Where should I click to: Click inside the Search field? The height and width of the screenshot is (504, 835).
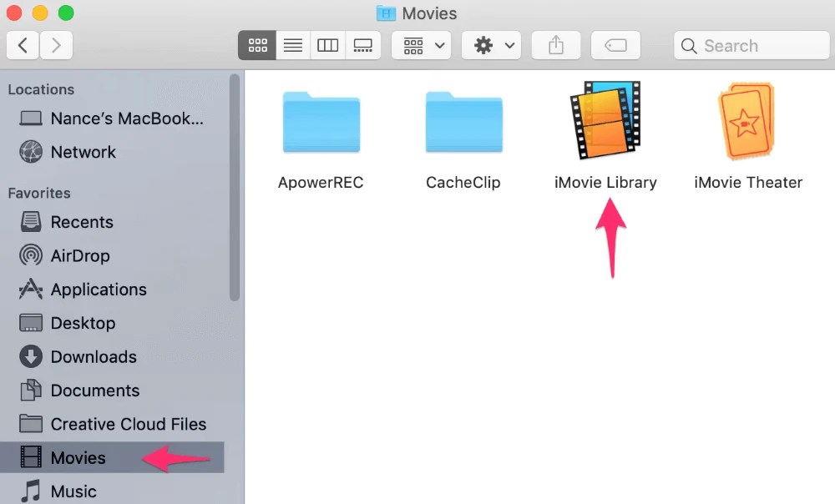pos(751,45)
